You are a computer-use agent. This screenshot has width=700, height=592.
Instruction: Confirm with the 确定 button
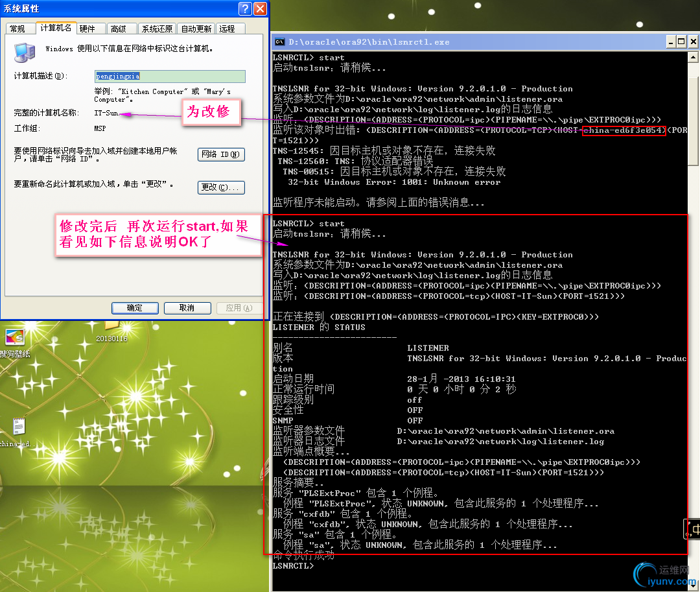135,308
